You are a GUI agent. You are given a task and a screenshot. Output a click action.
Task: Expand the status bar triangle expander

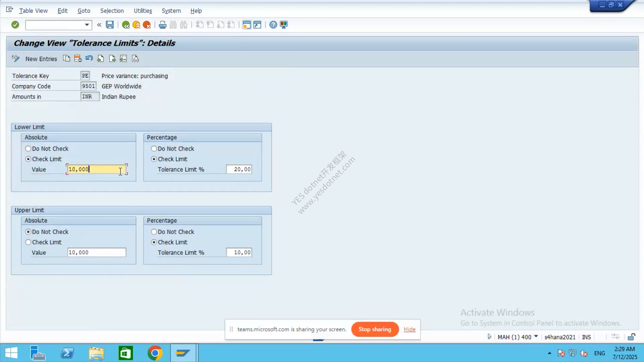point(489,337)
